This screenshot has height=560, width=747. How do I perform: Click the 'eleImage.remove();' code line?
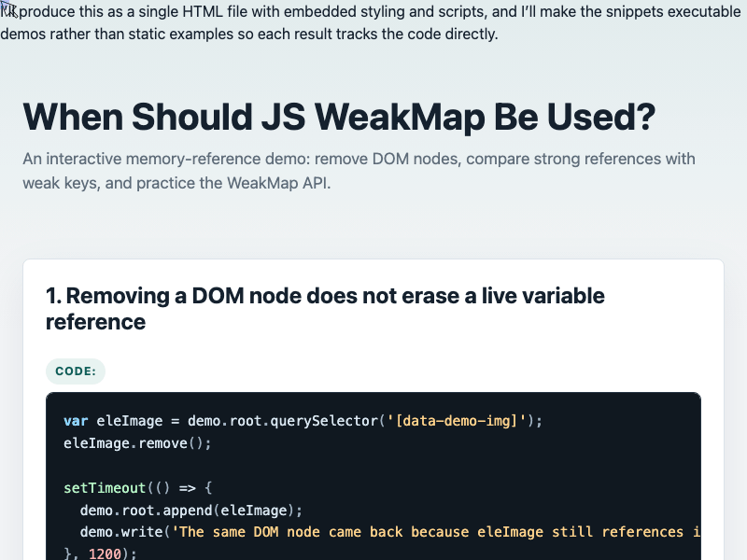tap(137, 443)
